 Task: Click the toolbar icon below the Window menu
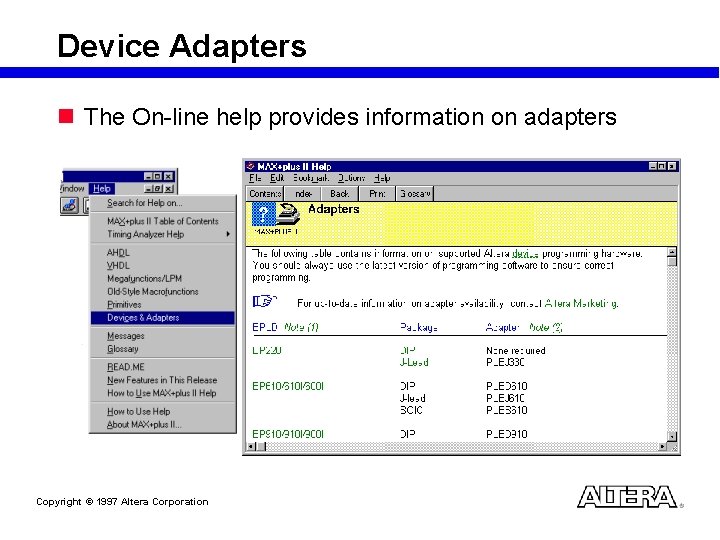(x=69, y=205)
